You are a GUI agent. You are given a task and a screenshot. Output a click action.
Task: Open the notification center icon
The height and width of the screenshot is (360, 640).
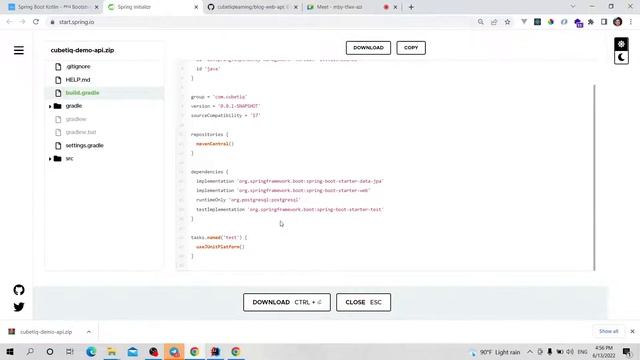(x=627, y=351)
